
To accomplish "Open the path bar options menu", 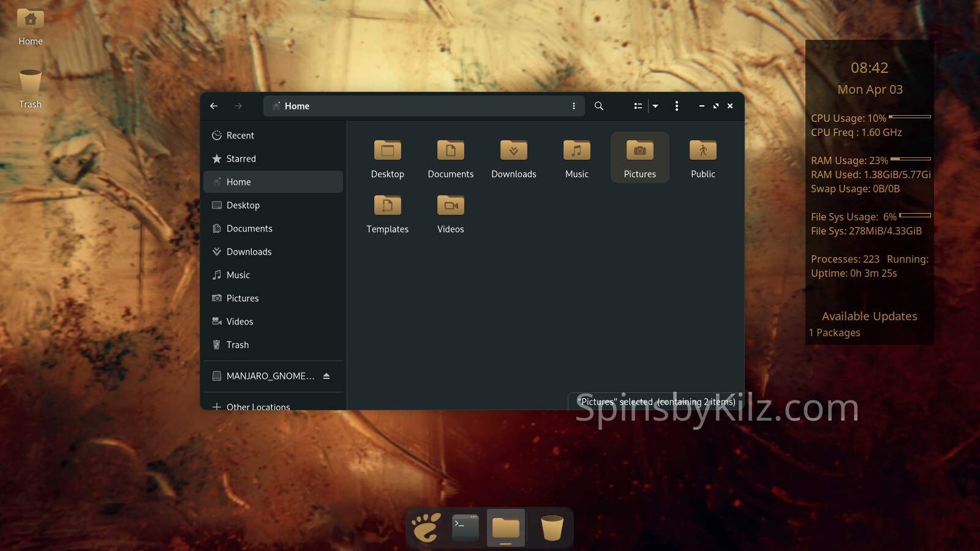I will 573,106.
